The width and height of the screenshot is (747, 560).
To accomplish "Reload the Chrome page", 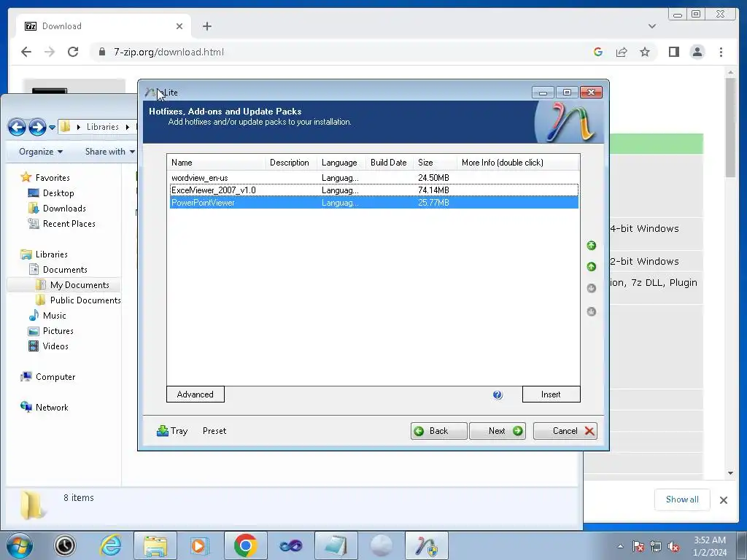I will point(73,52).
